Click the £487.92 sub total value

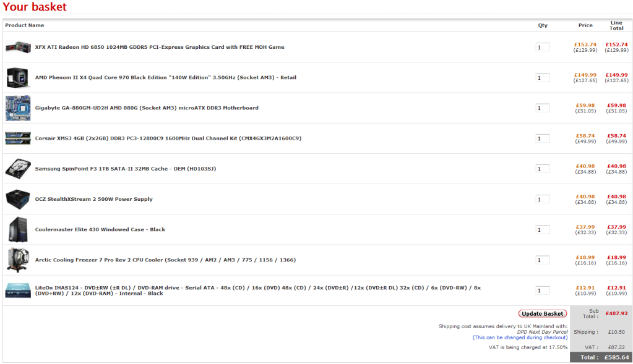(616, 313)
